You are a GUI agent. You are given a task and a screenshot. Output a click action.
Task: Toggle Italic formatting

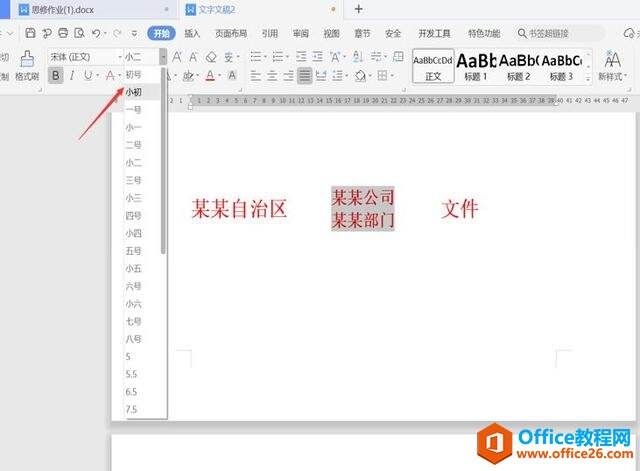click(72, 76)
